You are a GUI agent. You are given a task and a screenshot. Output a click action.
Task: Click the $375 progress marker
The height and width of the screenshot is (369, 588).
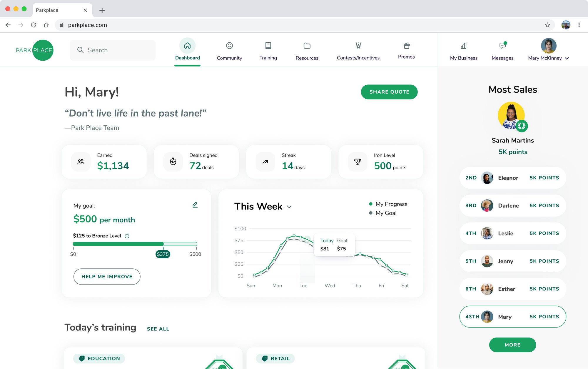click(163, 254)
